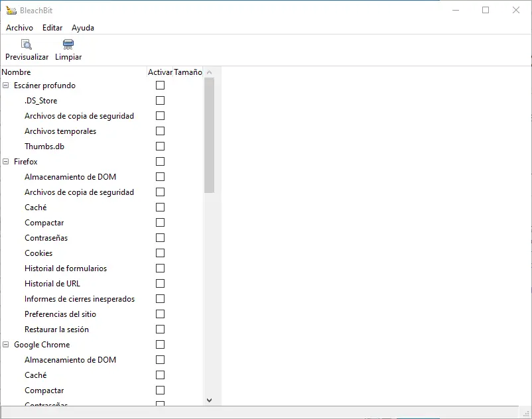Screen dimensions: 532x419
Task: Click the Limpiar shredder icon
Action: coord(68,44)
